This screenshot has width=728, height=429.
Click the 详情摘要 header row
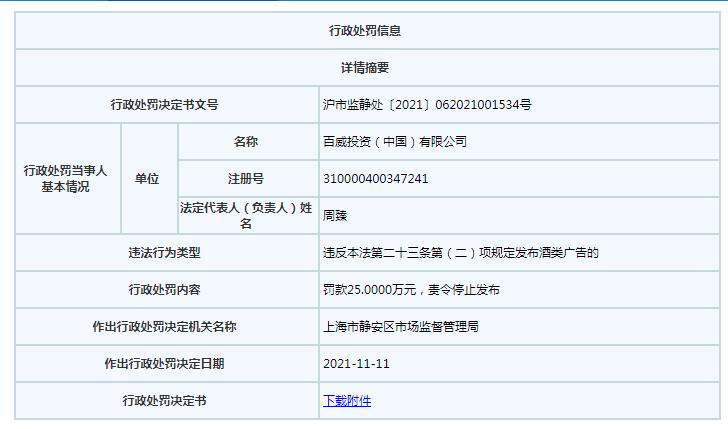pyautogui.click(x=367, y=68)
